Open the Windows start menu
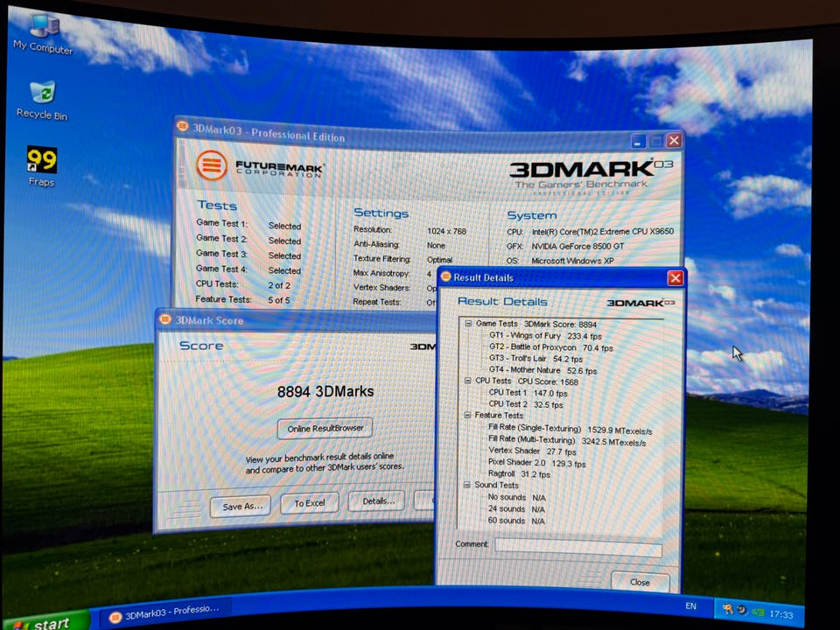Viewport: 840px width, 630px height. (45, 621)
